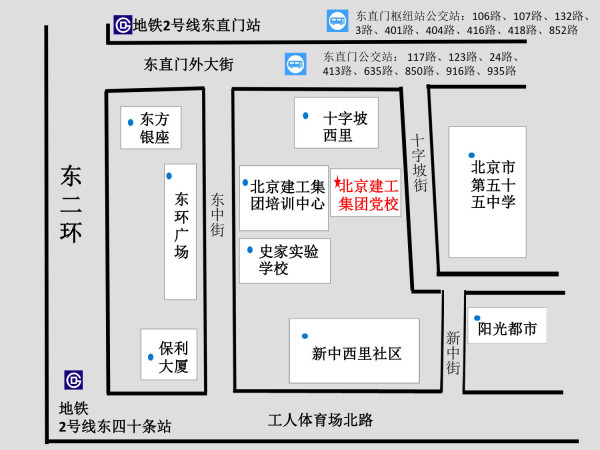
Task: Select the 十字坡西里 label
Action: pyautogui.click(x=345, y=127)
